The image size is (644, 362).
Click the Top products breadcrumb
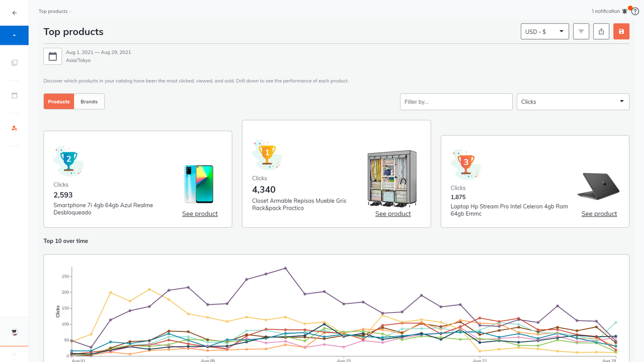pos(53,11)
